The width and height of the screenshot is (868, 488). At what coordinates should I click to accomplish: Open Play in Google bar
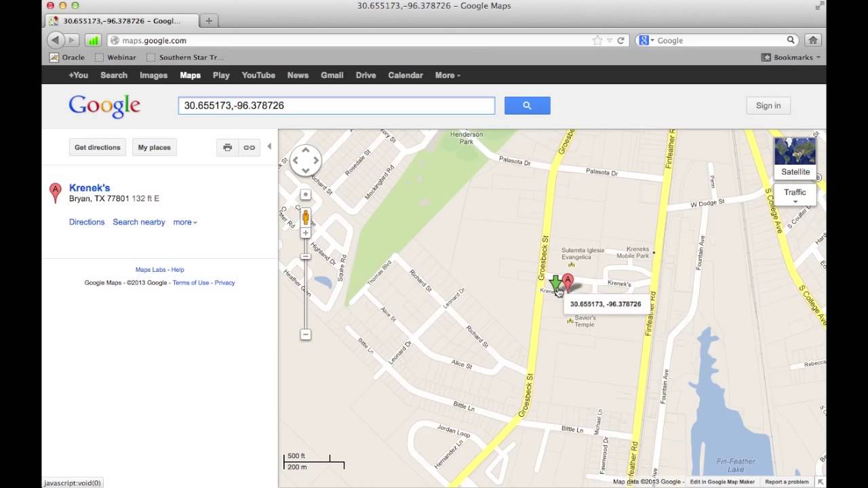tap(221, 75)
